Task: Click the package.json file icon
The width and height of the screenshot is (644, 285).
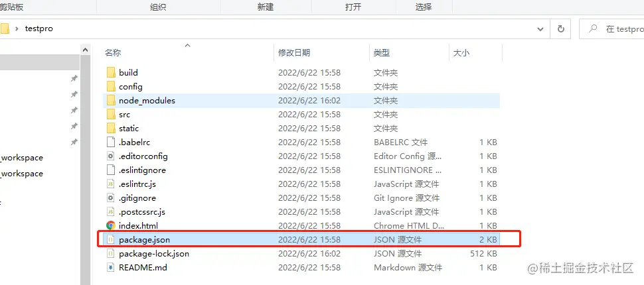Action: 110,240
